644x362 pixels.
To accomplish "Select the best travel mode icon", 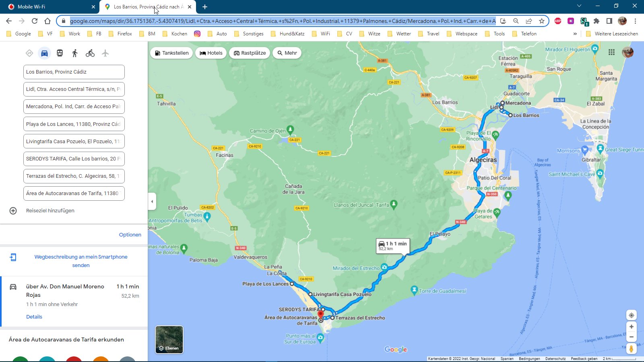I will pyautogui.click(x=29, y=53).
